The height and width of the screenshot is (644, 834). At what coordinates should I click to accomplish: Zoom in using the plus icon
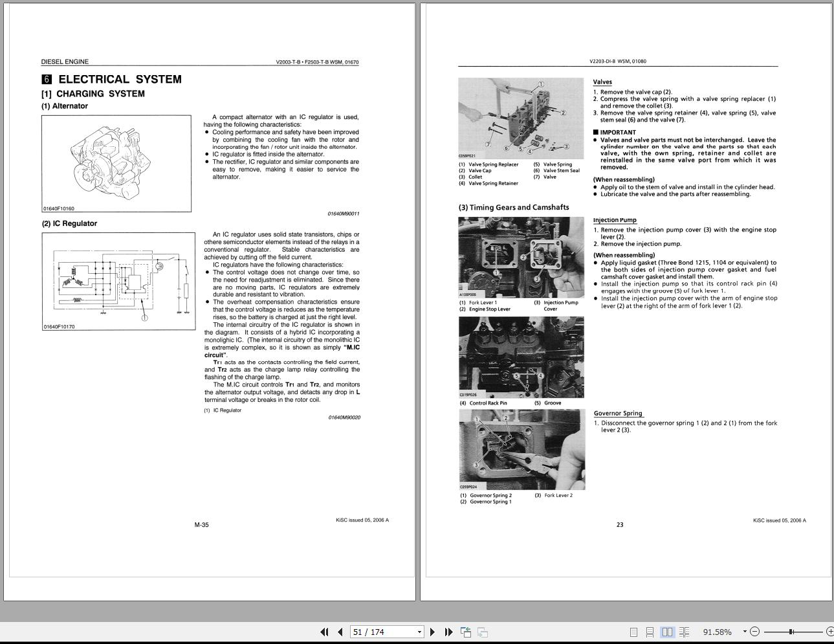(x=829, y=632)
